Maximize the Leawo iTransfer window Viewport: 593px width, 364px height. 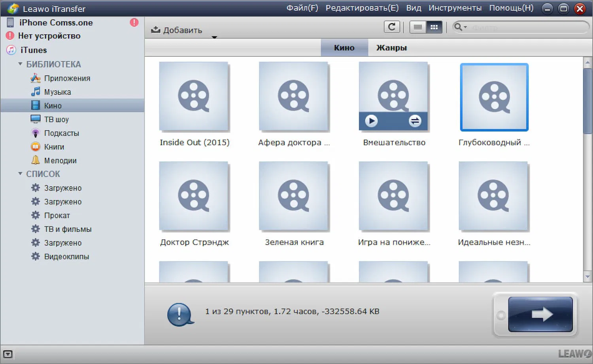pyautogui.click(x=564, y=8)
